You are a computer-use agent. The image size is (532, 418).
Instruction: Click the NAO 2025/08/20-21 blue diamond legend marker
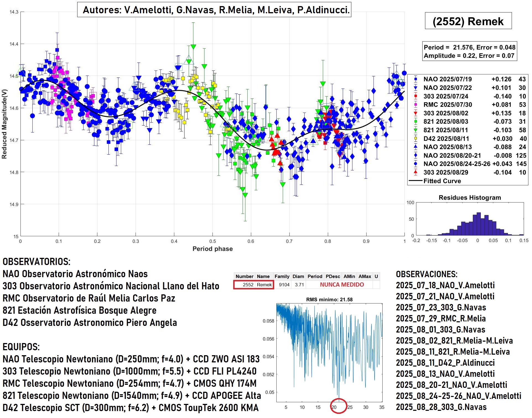pos(416,155)
